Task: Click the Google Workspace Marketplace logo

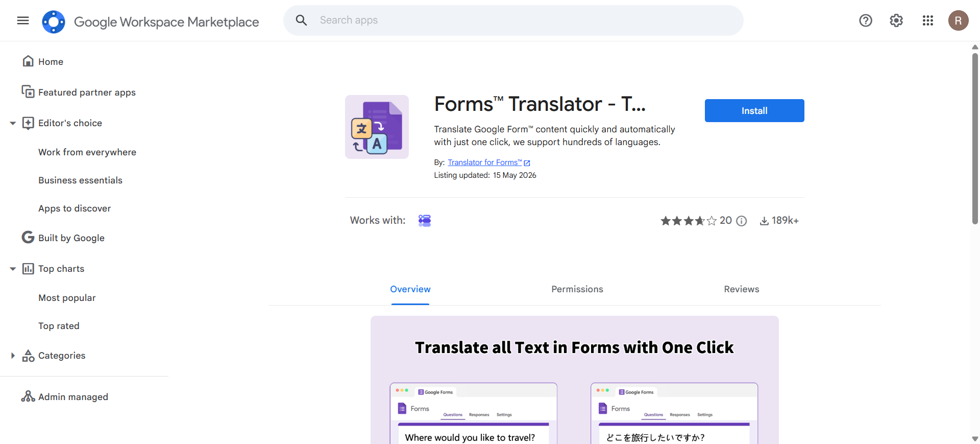Action: tap(54, 22)
